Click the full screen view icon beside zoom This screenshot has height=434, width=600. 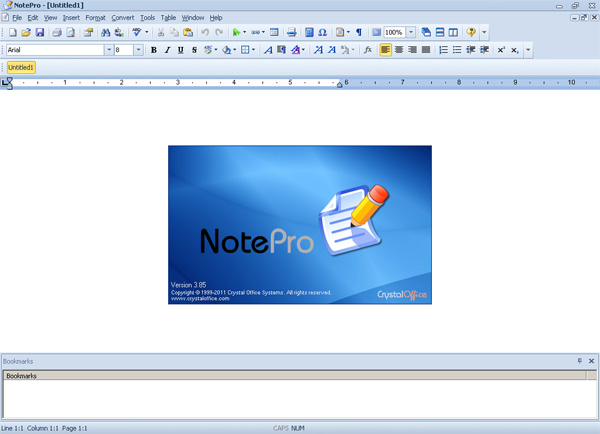pos(377,33)
